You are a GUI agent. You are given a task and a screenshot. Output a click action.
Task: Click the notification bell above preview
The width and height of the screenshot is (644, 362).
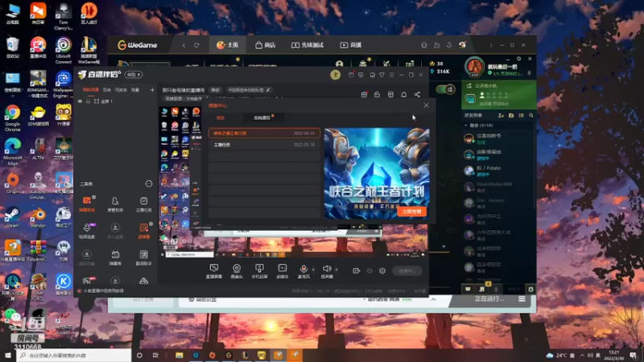[404, 94]
